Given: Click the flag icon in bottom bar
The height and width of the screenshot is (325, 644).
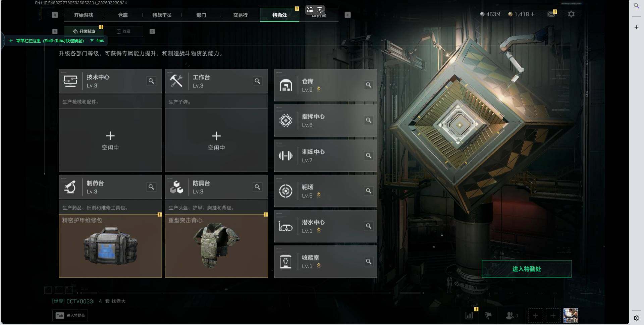Looking at the screenshot, I should click(x=488, y=315).
